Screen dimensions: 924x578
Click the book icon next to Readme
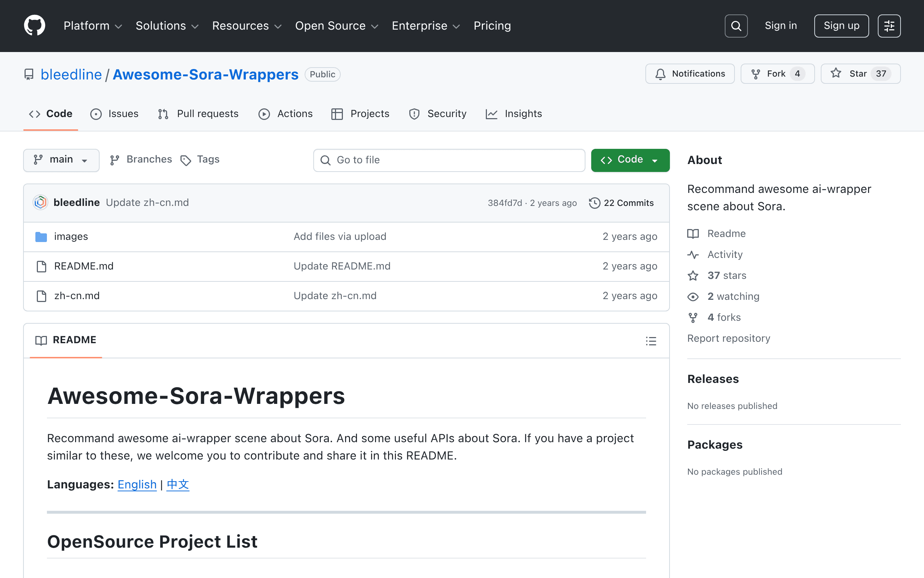point(693,234)
